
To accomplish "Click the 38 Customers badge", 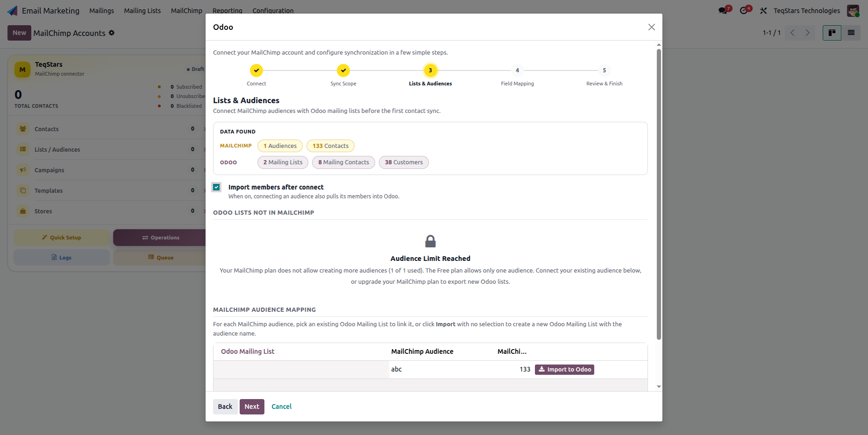I will point(404,162).
